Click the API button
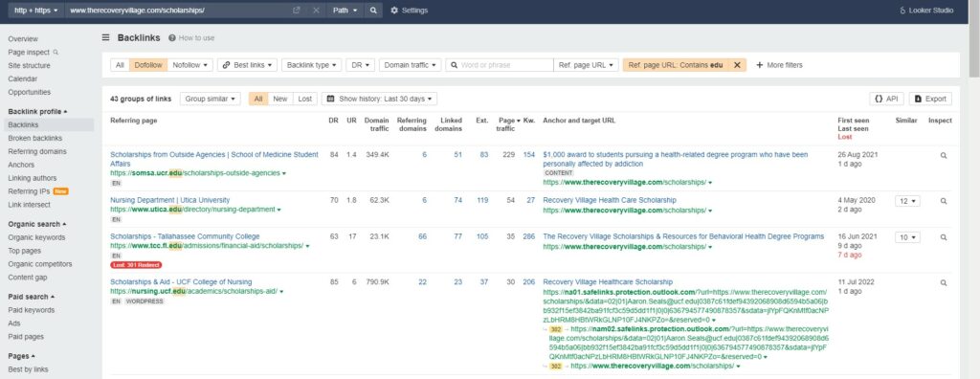The height and width of the screenshot is (379, 980). [x=886, y=99]
